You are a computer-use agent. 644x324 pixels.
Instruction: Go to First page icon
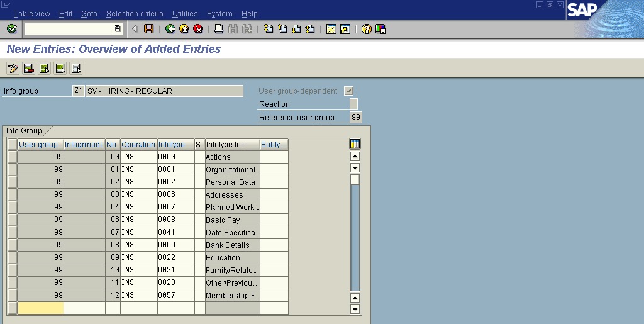click(x=268, y=29)
